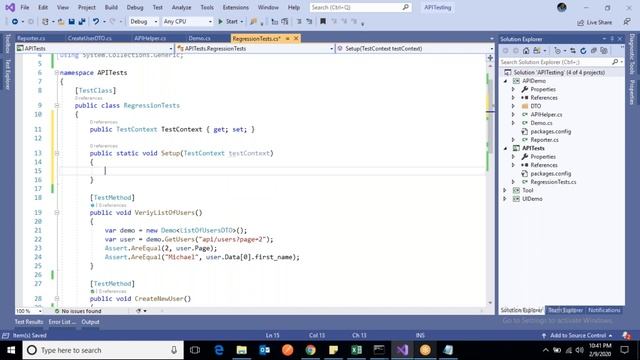Collapse the RegressionTests class code block
Viewport: 640px width, 360px height.
57,105
